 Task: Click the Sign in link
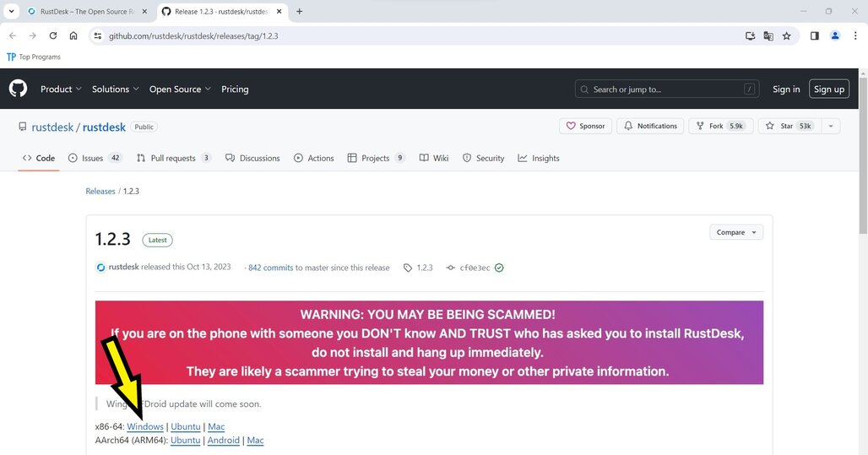(x=786, y=89)
